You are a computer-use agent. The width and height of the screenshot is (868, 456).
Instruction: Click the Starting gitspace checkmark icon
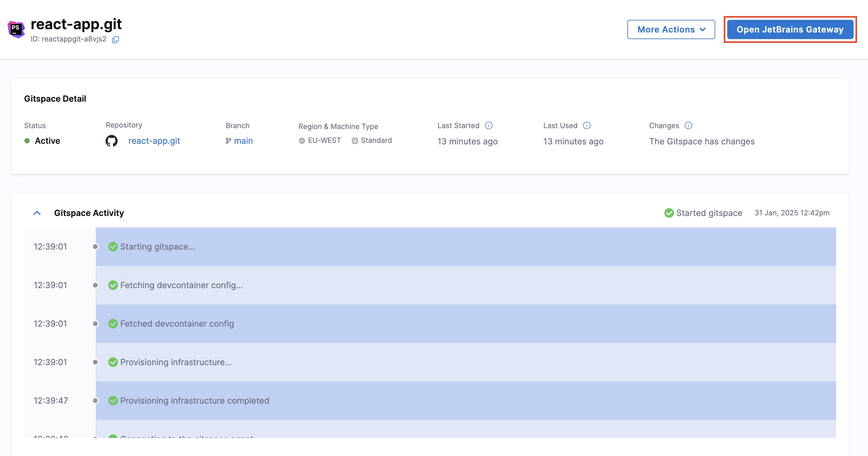(113, 247)
